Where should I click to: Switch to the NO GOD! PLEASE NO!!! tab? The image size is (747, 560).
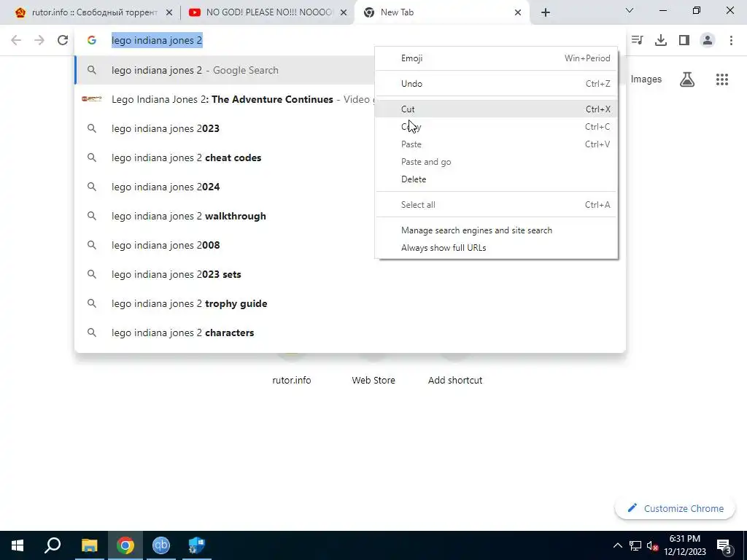(268, 12)
